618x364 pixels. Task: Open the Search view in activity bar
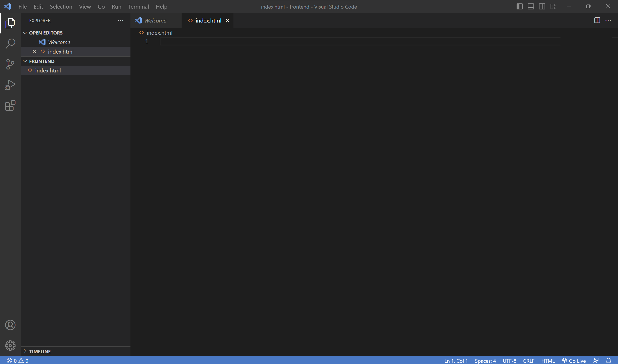click(10, 44)
